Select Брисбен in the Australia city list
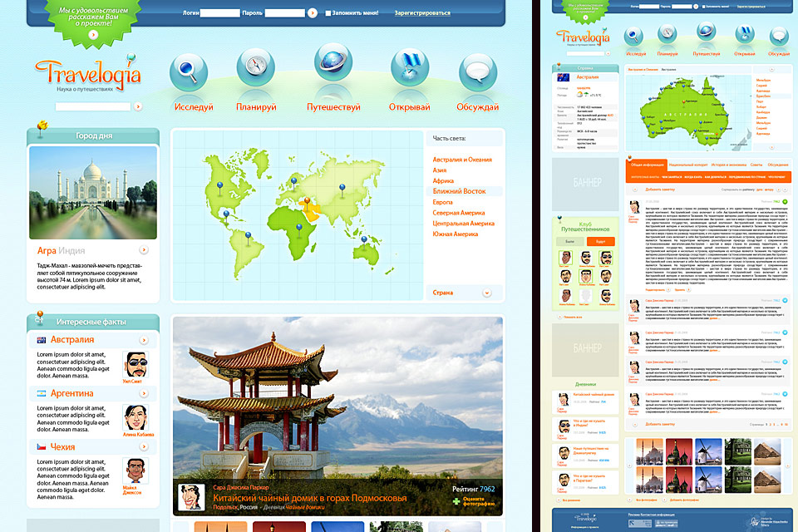This screenshot has height=532, width=798. [x=763, y=96]
